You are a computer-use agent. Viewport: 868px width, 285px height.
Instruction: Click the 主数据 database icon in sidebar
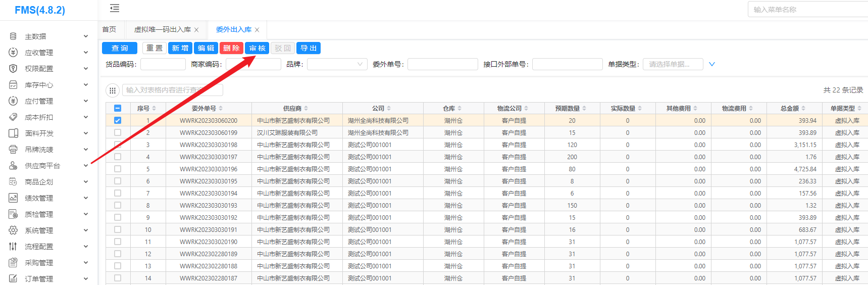pyautogui.click(x=13, y=36)
